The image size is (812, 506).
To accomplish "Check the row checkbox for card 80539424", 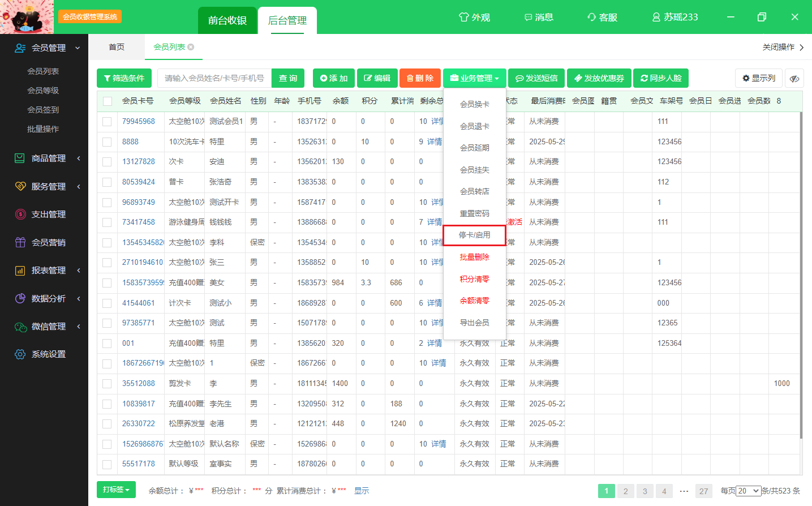I will (x=107, y=182).
